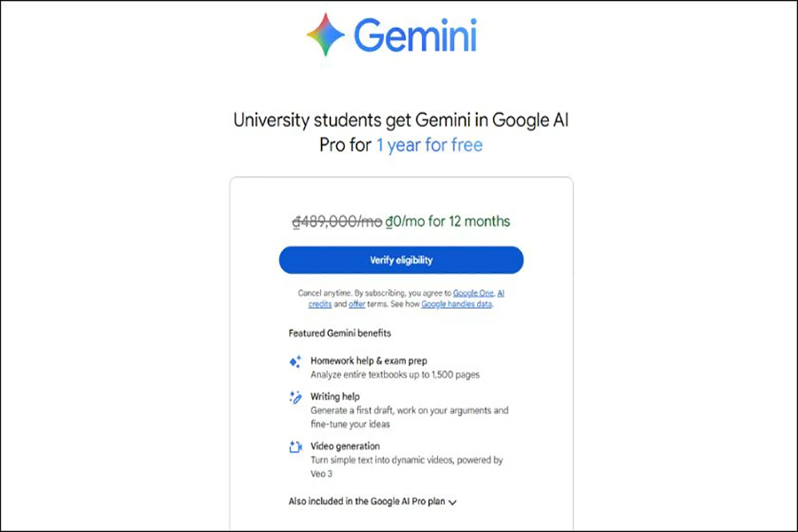Click the Writing help pen icon
The width and height of the screenshot is (798, 532).
(295, 397)
